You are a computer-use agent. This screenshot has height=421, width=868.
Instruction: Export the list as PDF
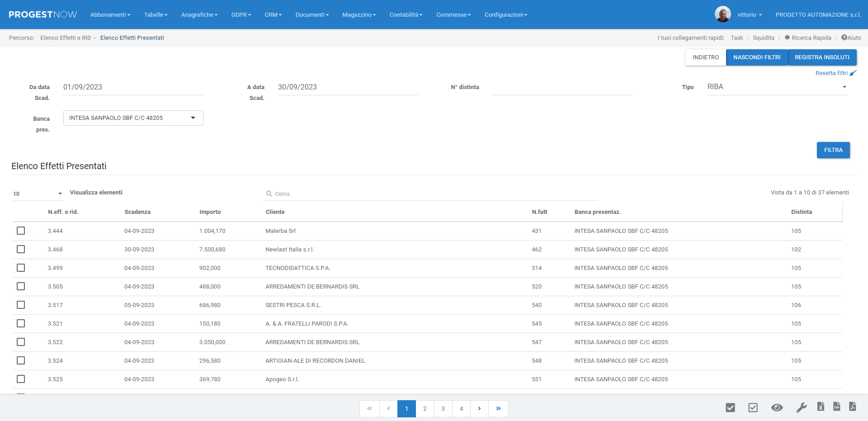[x=852, y=407]
